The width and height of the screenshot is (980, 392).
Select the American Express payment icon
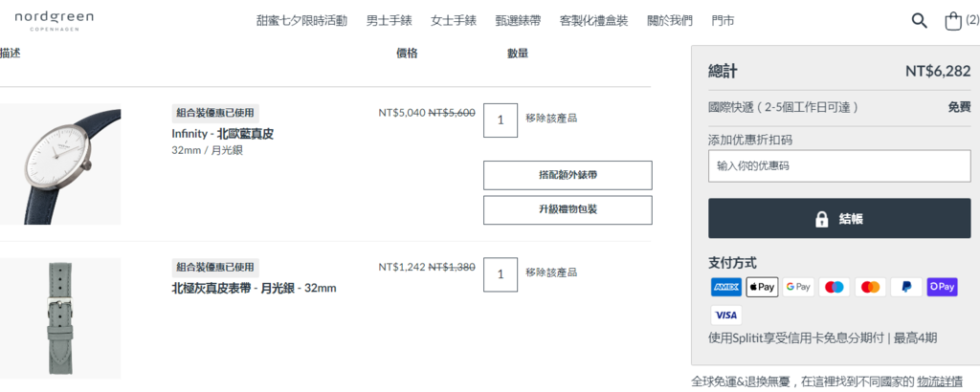pos(725,287)
